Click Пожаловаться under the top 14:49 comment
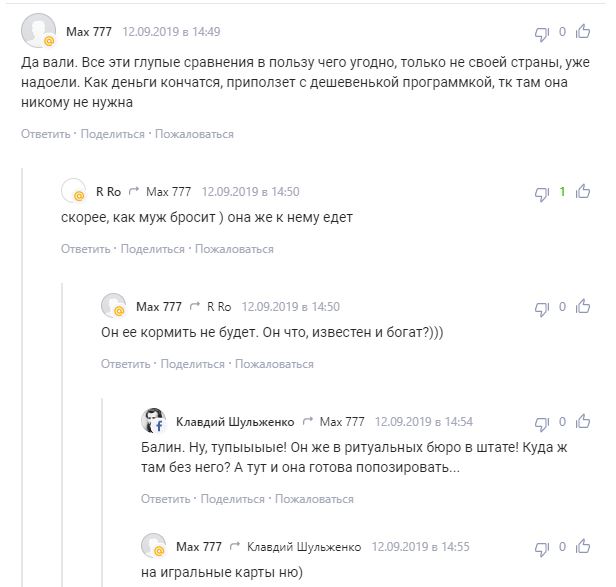The image size is (616, 587). click(194, 134)
